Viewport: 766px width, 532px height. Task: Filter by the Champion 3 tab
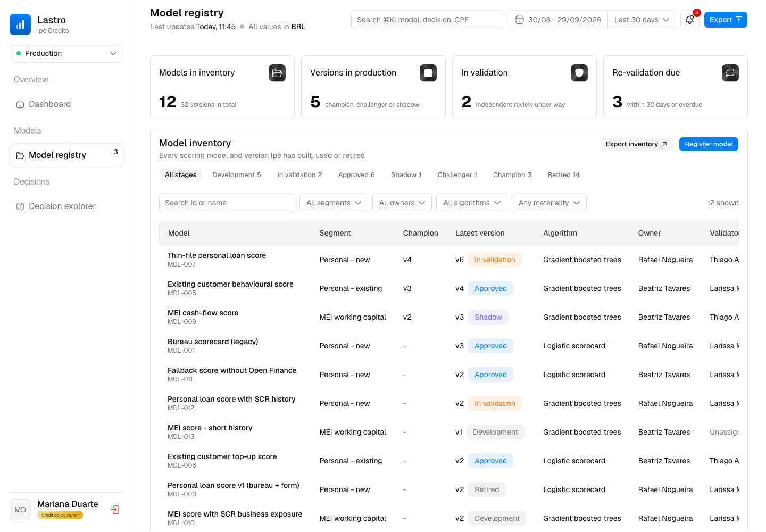tap(512, 175)
